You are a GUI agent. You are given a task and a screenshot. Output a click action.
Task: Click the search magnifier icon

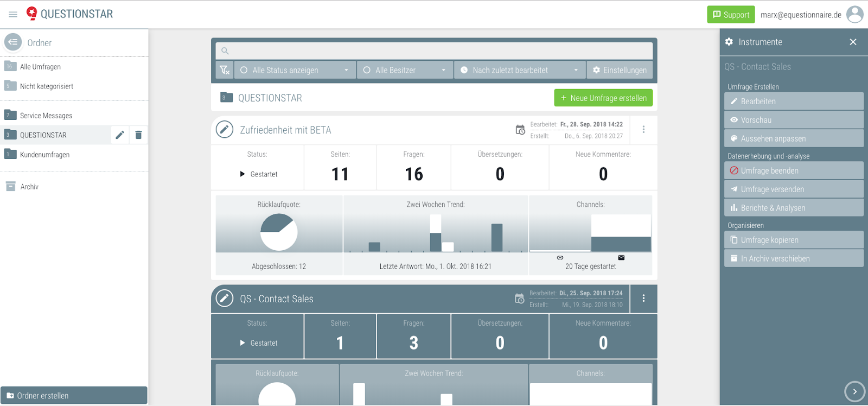[225, 51]
